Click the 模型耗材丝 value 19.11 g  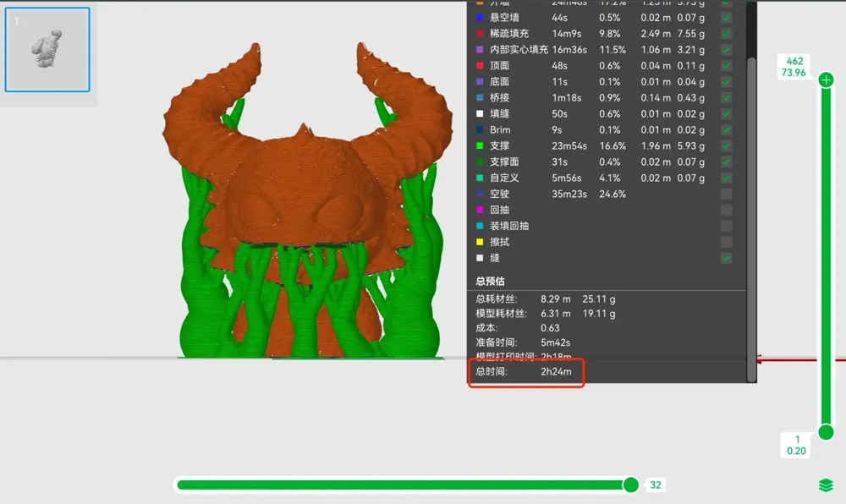point(599,314)
